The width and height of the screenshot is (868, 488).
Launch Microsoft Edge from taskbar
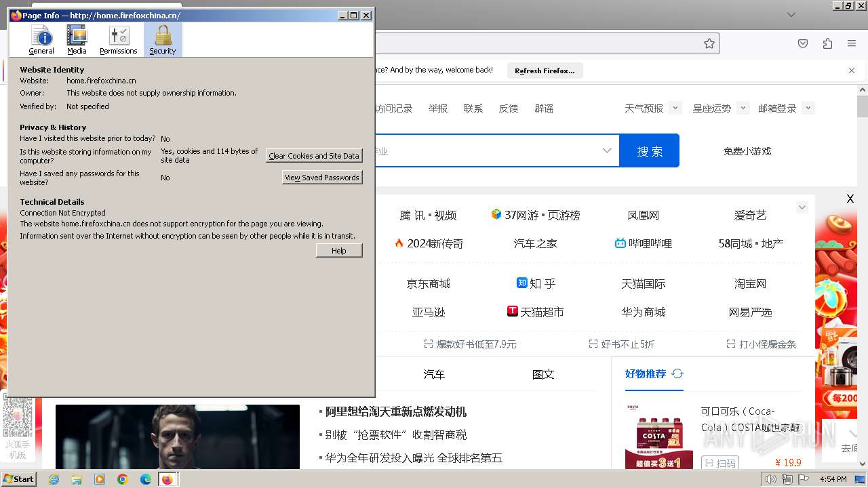[x=146, y=479]
